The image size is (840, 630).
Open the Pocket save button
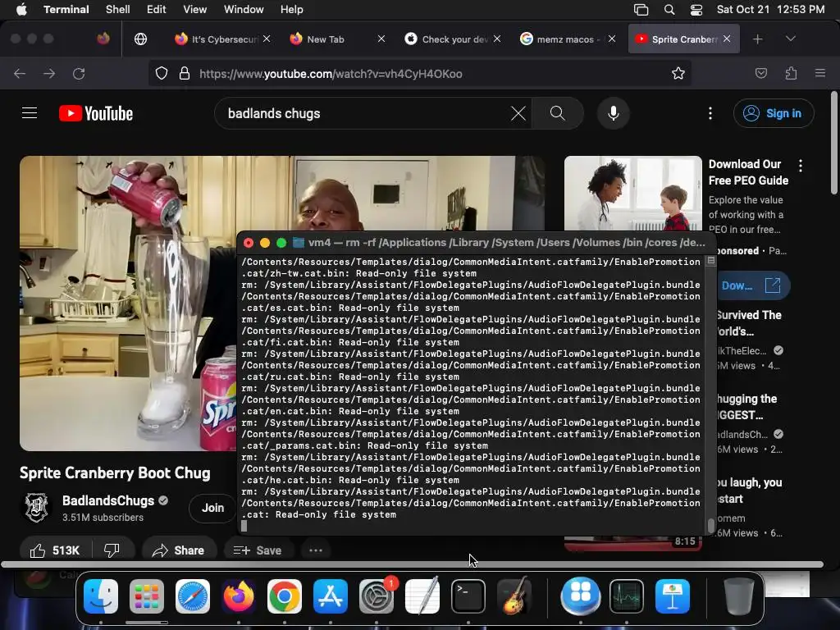(761, 73)
